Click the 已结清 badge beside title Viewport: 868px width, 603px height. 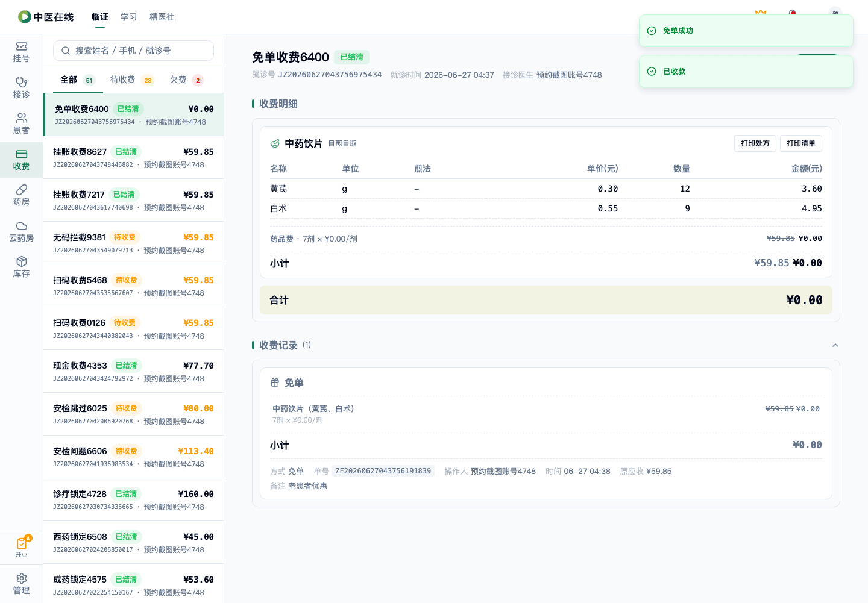[x=351, y=57]
